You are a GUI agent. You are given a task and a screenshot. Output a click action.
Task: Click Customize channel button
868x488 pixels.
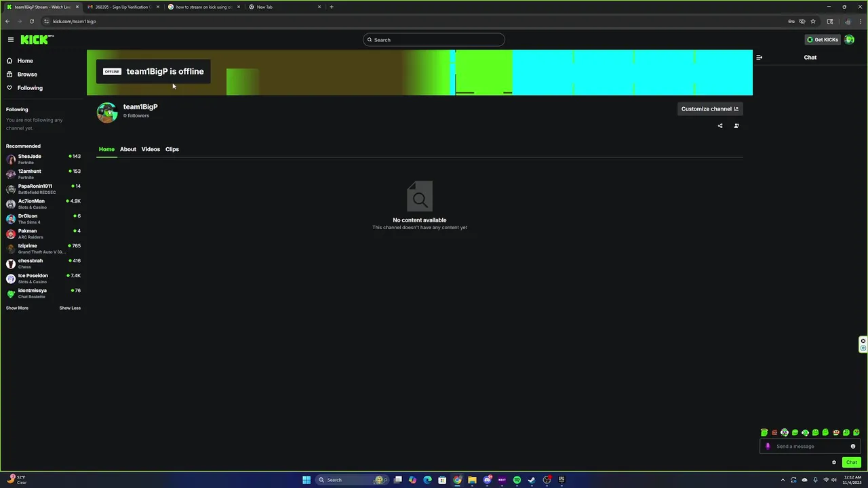tap(709, 109)
